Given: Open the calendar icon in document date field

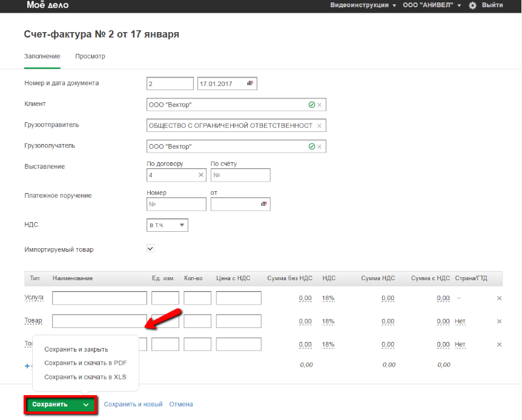Looking at the screenshot, I should tap(250, 84).
